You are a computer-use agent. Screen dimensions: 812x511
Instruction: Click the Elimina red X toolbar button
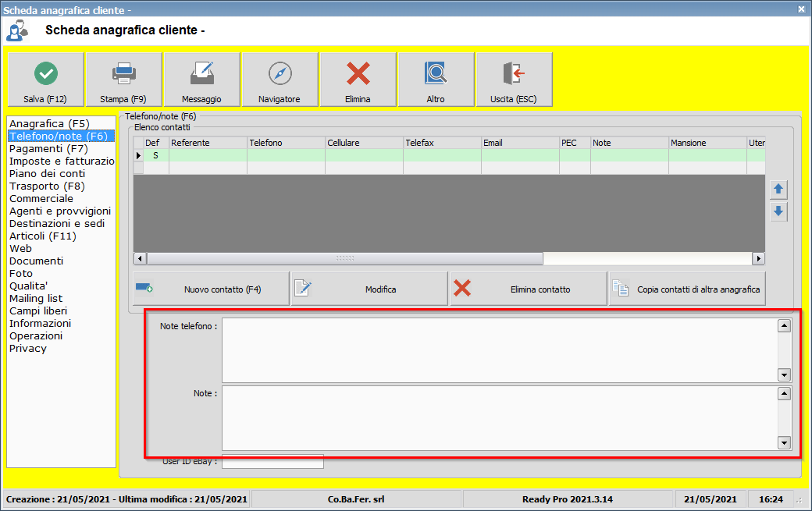click(358, 80)
